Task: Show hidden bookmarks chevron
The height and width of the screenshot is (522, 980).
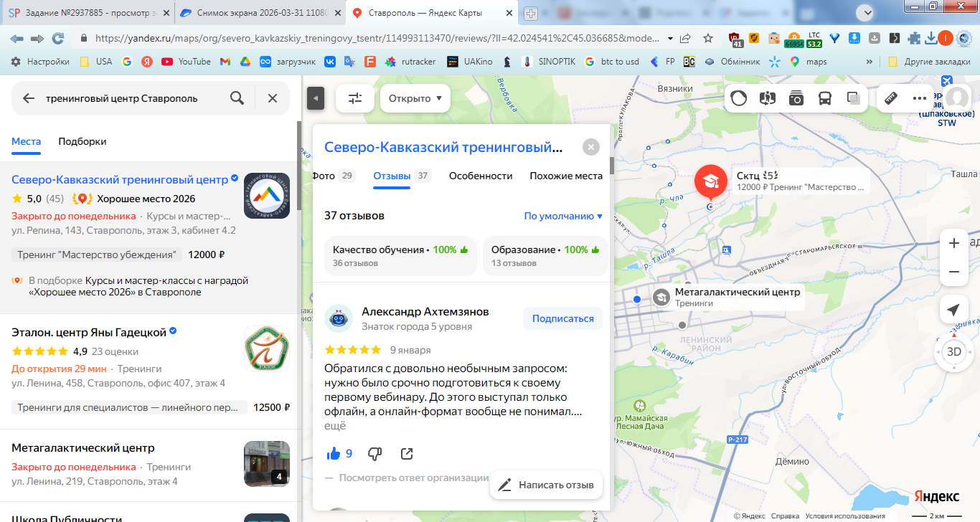Action: pyautogui.click(x=870, y=62)
